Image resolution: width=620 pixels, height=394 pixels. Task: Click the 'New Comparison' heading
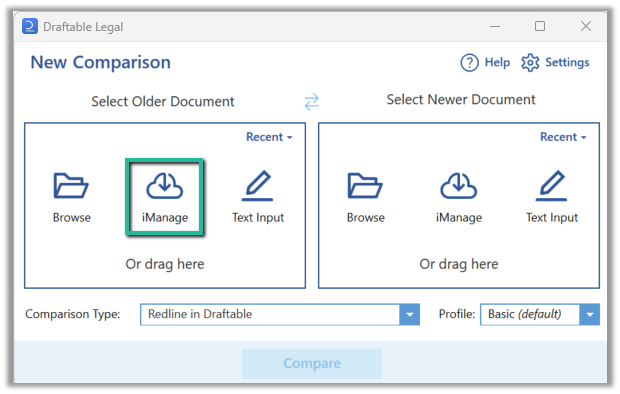[100, 63]
